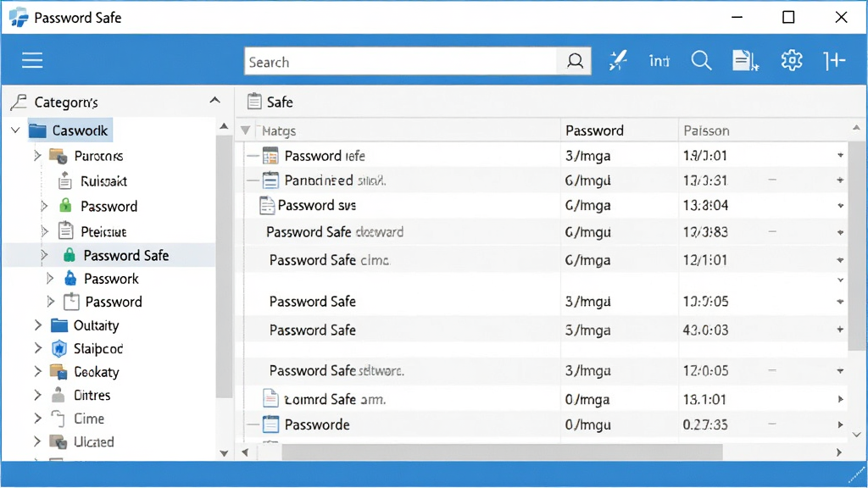The image size is (868, 488).
Task: Collapse the Caswodk root folder
Action: click(15, 130)
